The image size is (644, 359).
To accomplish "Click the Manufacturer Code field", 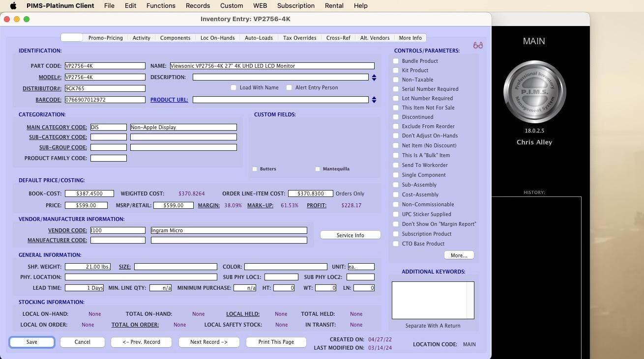I will (118, 240).
